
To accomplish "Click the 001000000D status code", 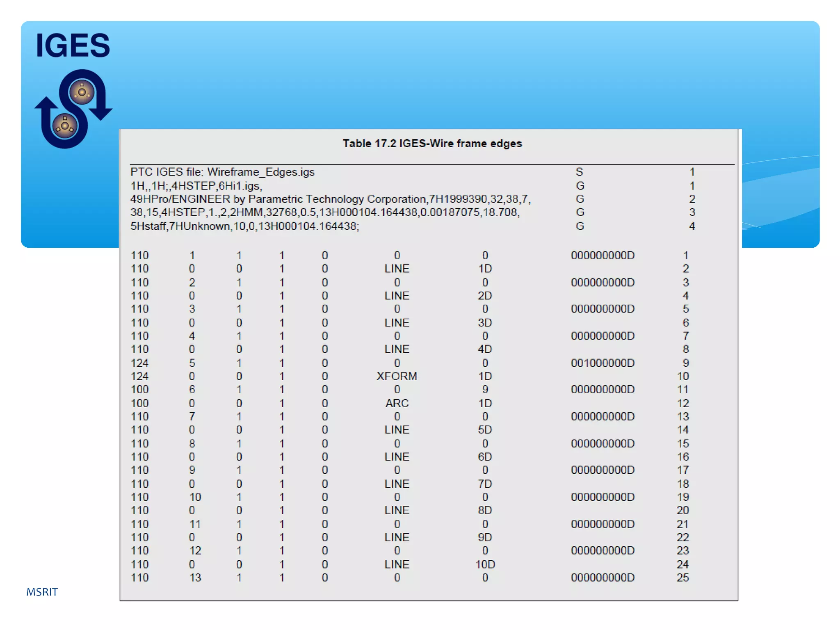I will click(x=603, y=363).
